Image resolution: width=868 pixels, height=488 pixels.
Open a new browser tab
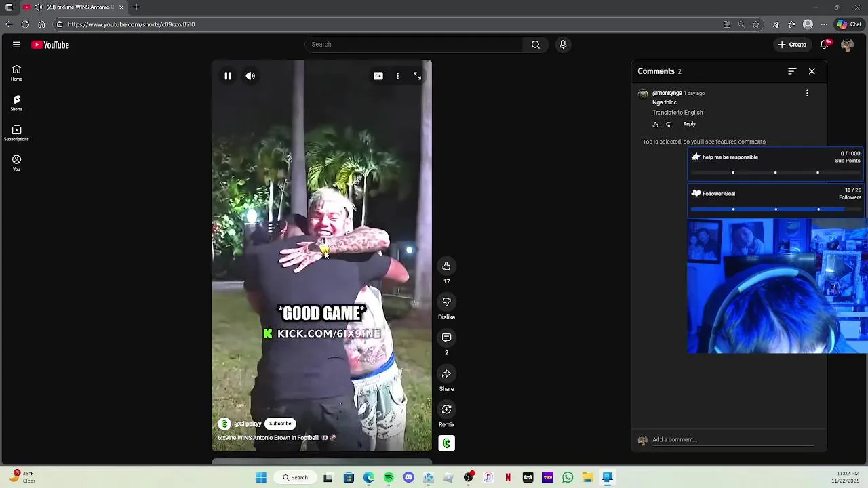tap(136, 7)
